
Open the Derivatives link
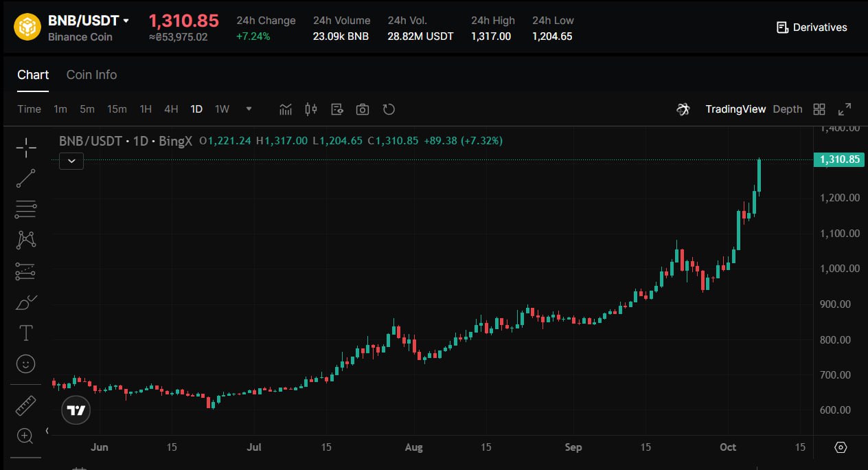812,27
